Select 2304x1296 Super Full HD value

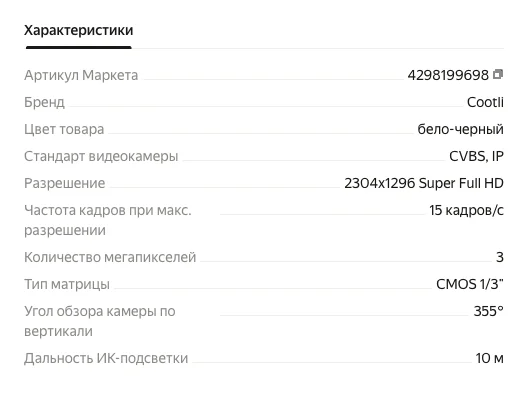424,183
